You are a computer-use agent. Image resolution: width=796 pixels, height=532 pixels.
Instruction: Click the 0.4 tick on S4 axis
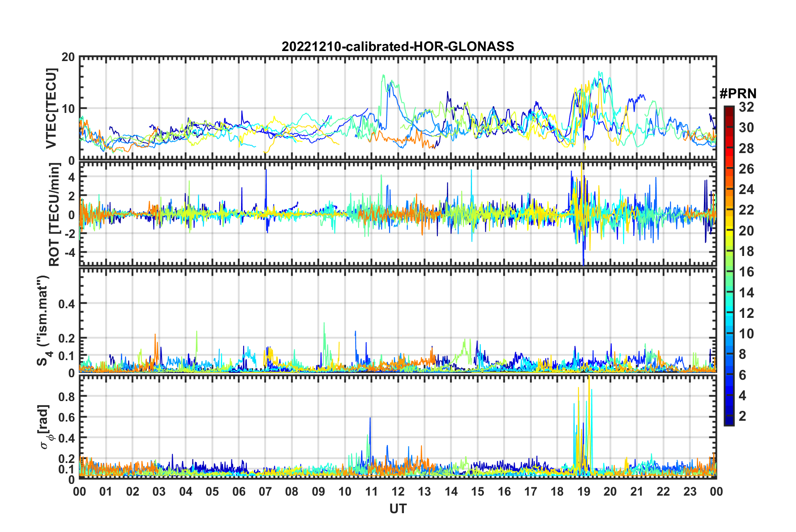[67, 303]
